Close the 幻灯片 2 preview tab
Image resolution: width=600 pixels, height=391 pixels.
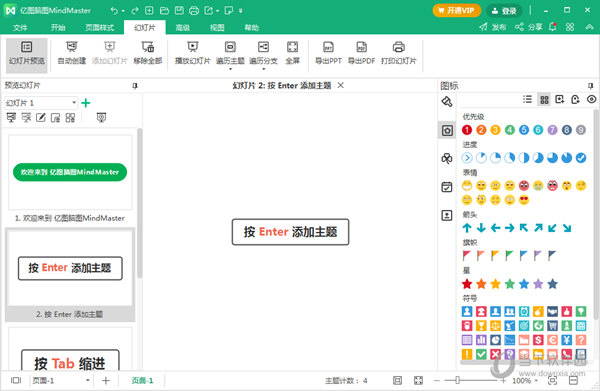point(341,85)
